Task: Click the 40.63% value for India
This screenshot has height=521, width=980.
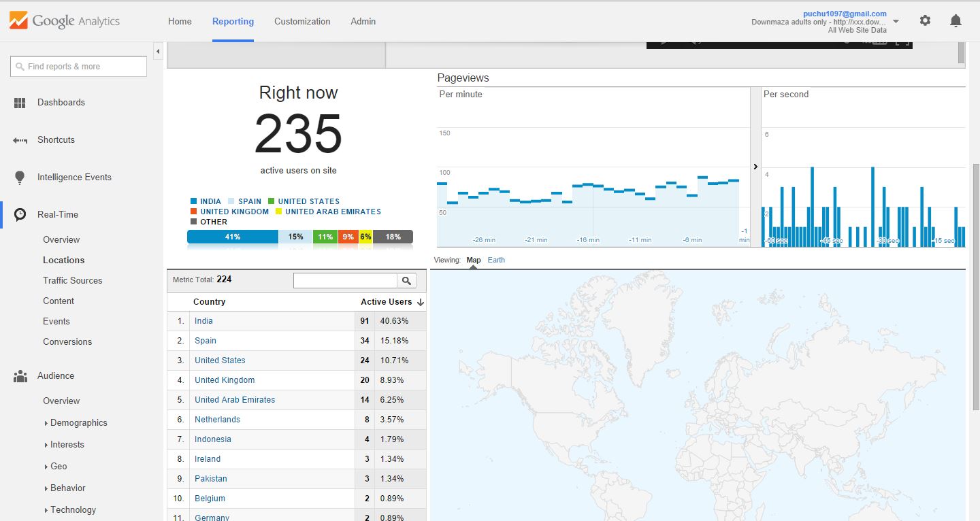Action: [394, 321]
